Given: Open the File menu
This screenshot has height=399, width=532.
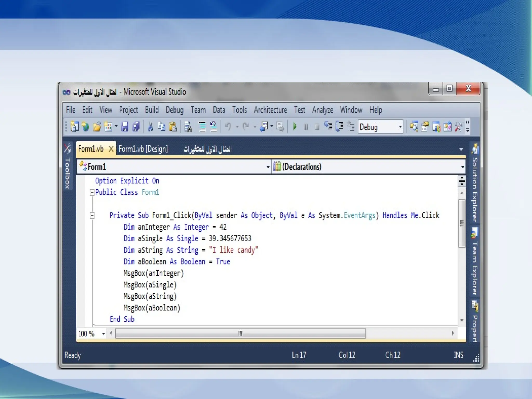Looking at the screenshot, I should click(71, 110).
